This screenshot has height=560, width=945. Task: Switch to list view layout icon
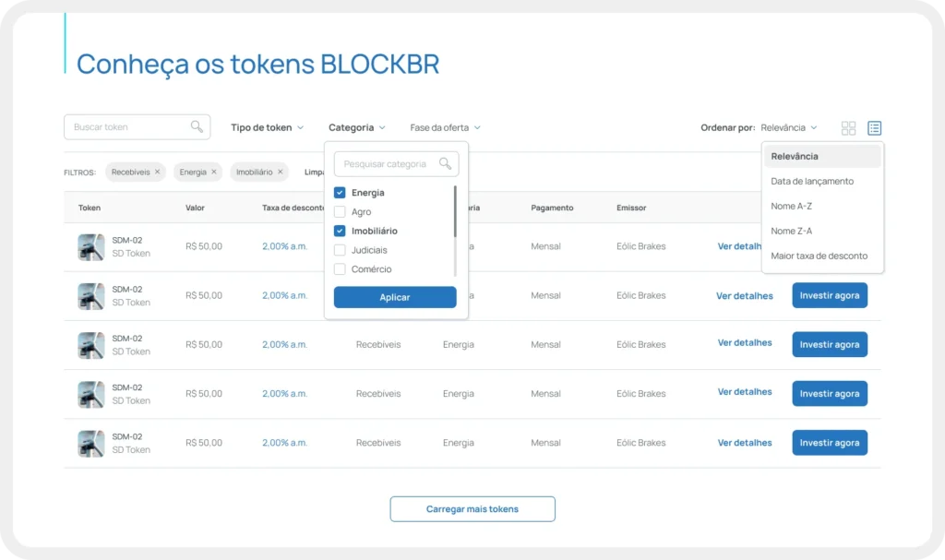click(x=874, y=128)
